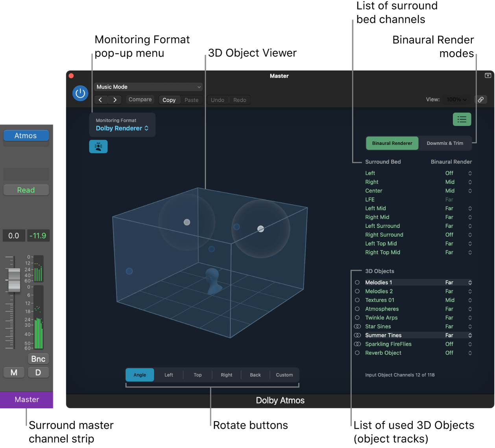
Task: Toggle the object circle next to Melodies 1
Action: [357, 282]
